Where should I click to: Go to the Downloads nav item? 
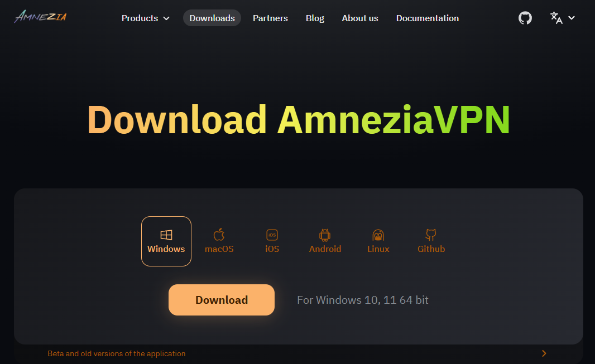pyautogui.click(x=212, y=18)
